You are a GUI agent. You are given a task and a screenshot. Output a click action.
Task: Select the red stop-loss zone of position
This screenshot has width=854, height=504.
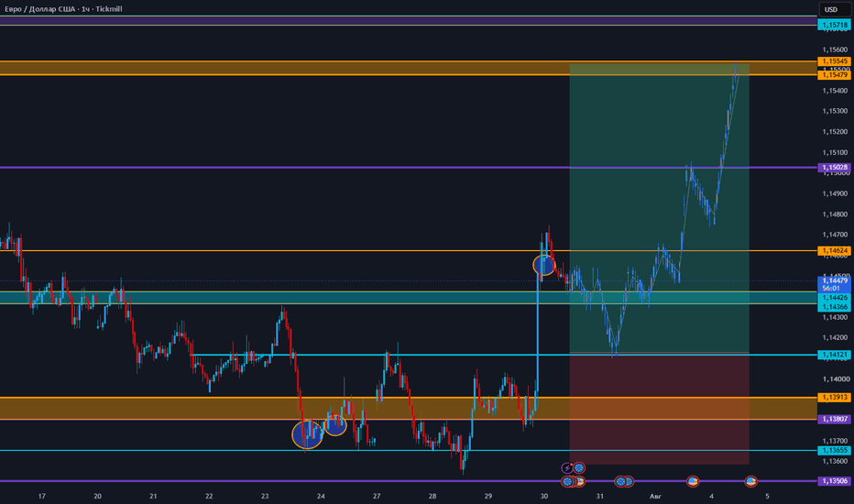tap(659, 409)
